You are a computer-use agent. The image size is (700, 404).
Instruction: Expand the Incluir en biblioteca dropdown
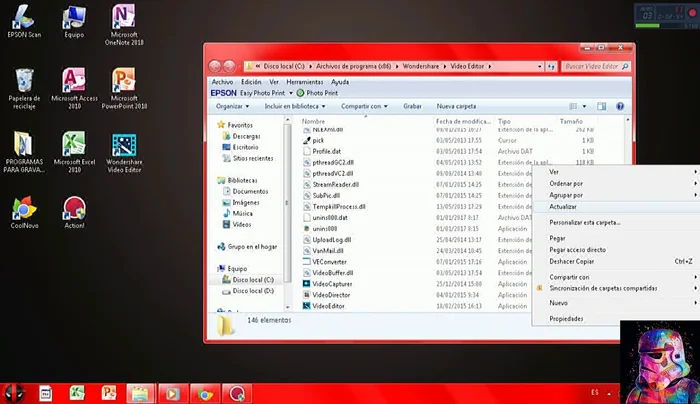(x=295, y=105)
